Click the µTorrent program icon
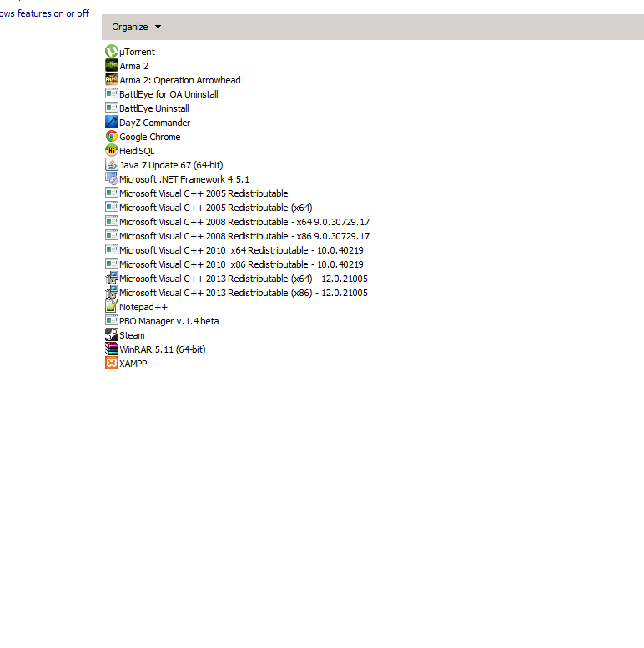644x648 pixels. (112, 51)
